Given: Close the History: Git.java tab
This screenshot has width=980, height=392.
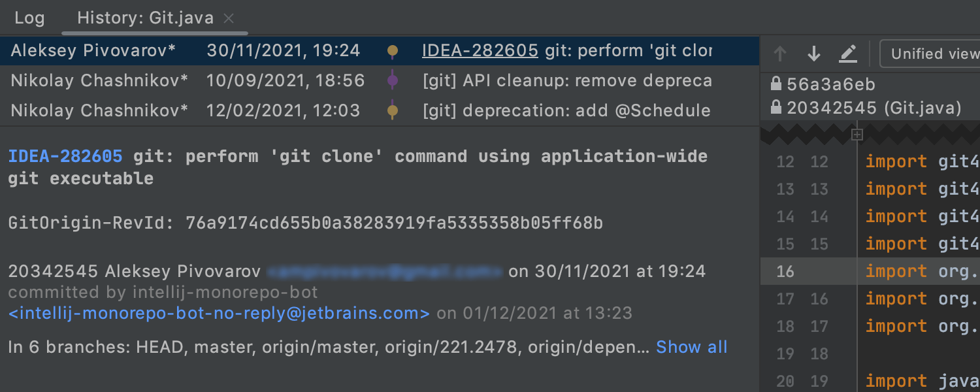Looking at the screenshot, I should click(x=229, y=18).
